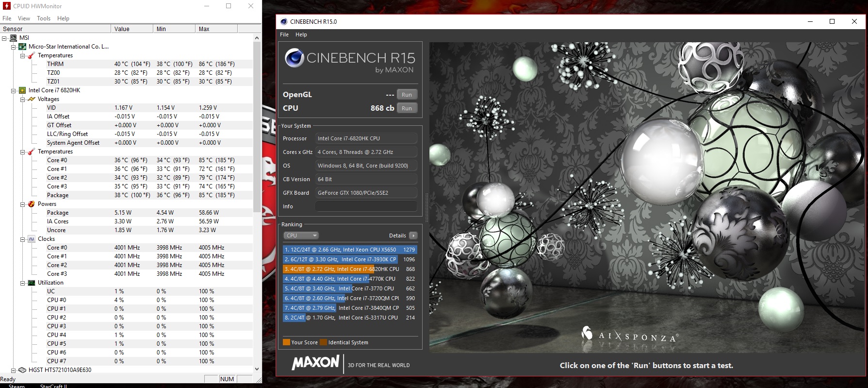Image resolution: width=868 pixels, height=388 pixels.
Task: Open HWMonitor Help menu
Action: pos(63,18)
